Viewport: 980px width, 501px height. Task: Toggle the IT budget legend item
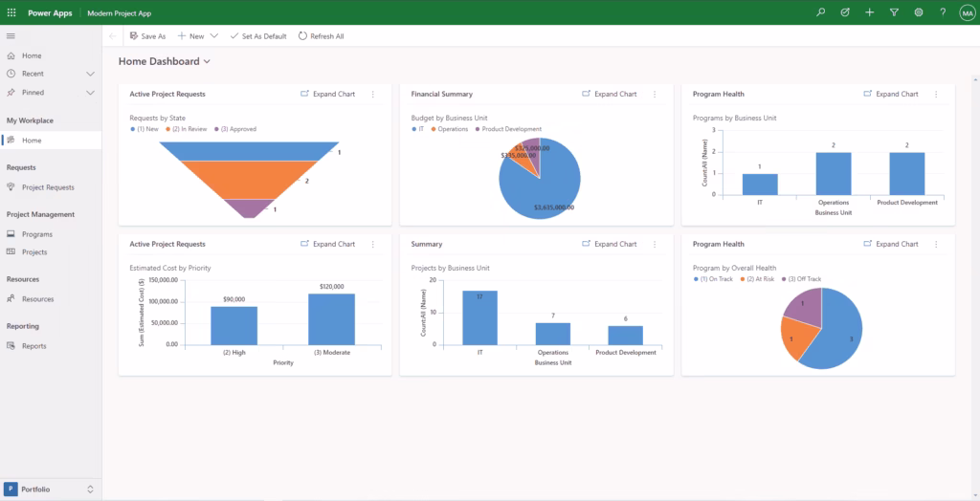(417, 129)
